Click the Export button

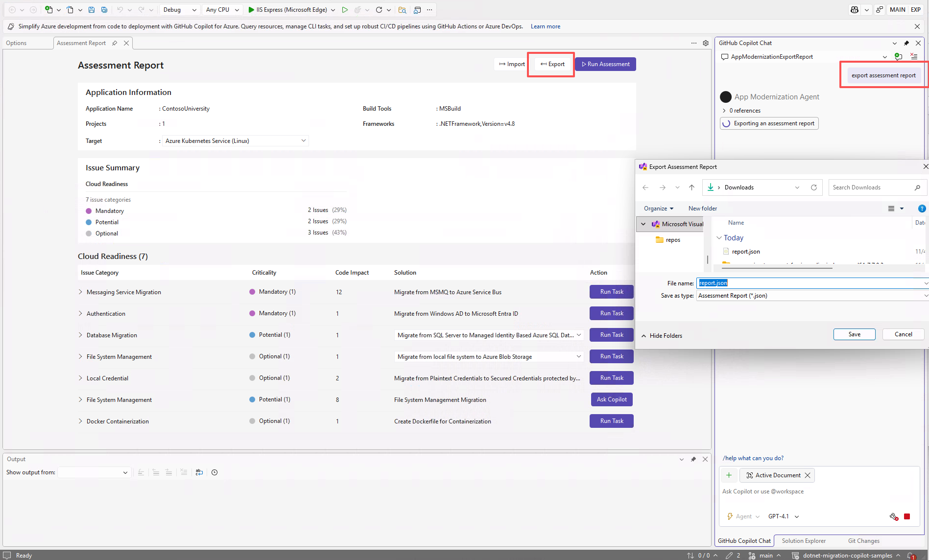click(552, 64)
